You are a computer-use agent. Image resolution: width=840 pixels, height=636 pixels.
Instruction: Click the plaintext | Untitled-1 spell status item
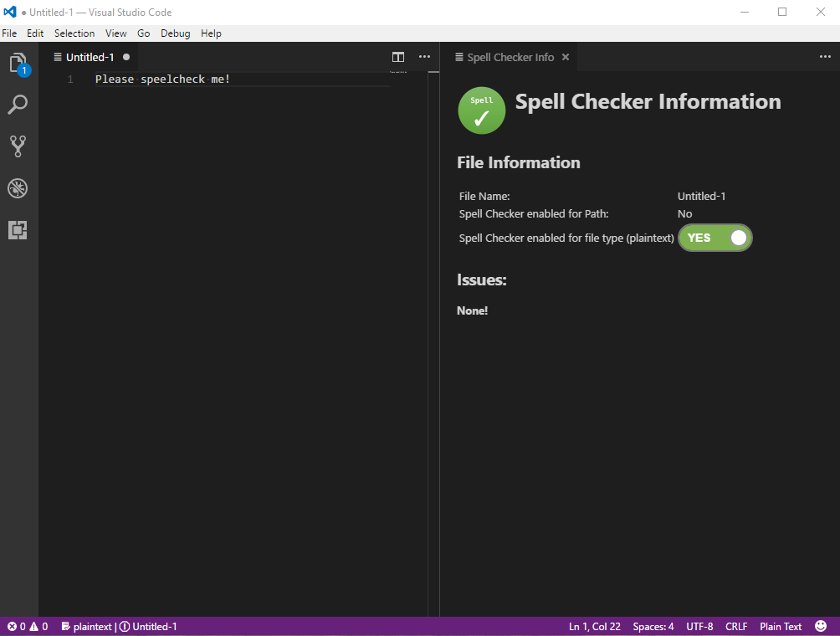[119, 626]
